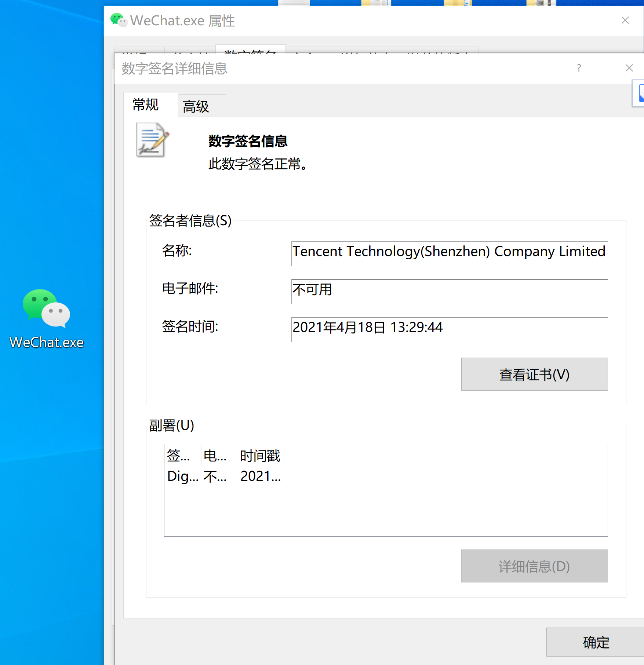Click the 电... column header
Image resolution: width=644 pixels, height=665 pixels.
(x=219, y=456)
